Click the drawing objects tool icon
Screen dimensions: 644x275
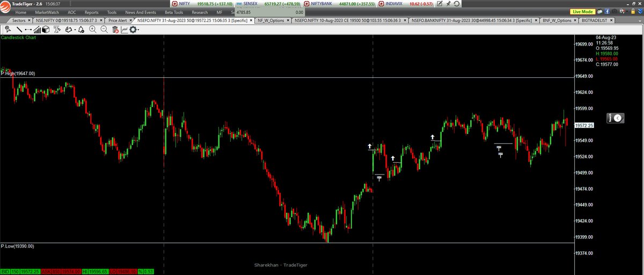pos(68,30)
